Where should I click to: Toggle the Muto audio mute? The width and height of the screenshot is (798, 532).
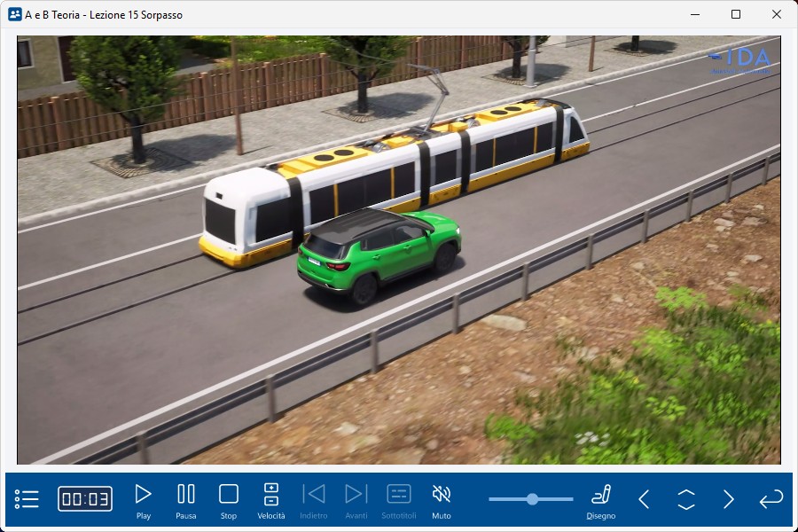click(441, 500)
